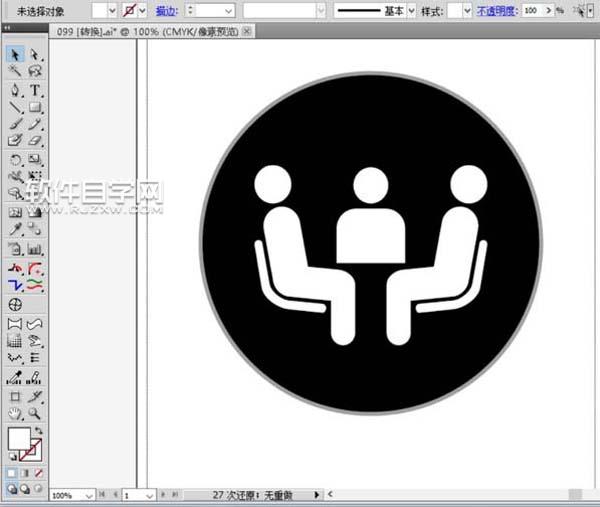Screen dimensions: 600x507
Task: Select the Blend tool
Action: 34,229
